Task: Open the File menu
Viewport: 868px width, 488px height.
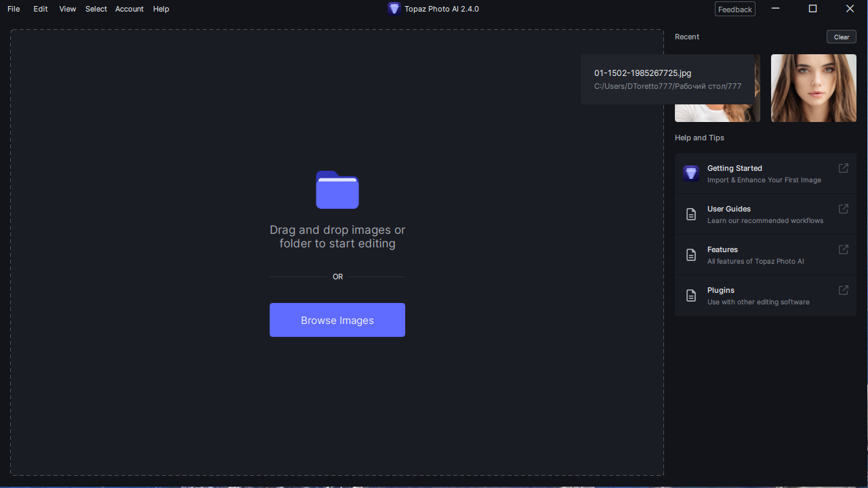Action: tap(13, 9)
